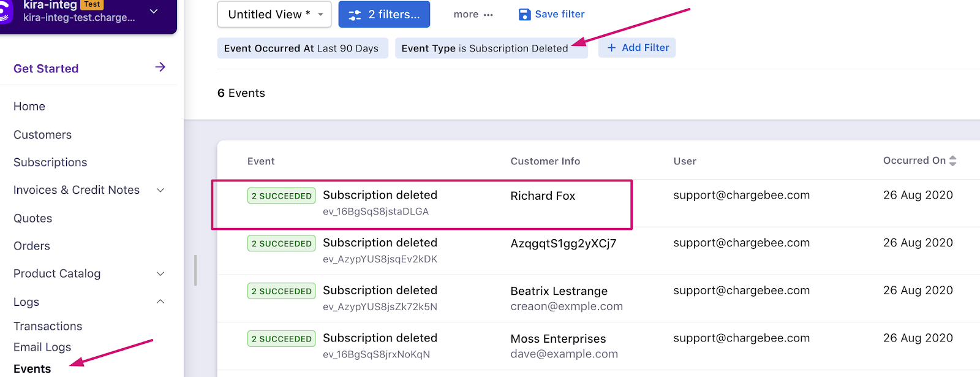Click the Get Started arrow icon
Image resolution: width=980 pixels, height=377 pixels.
pyautogui.click(x=160, y=67)
